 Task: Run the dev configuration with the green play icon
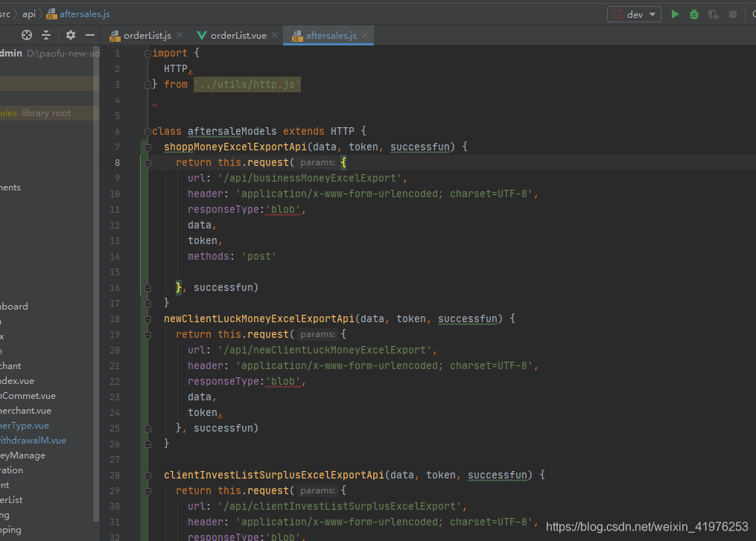675,14
